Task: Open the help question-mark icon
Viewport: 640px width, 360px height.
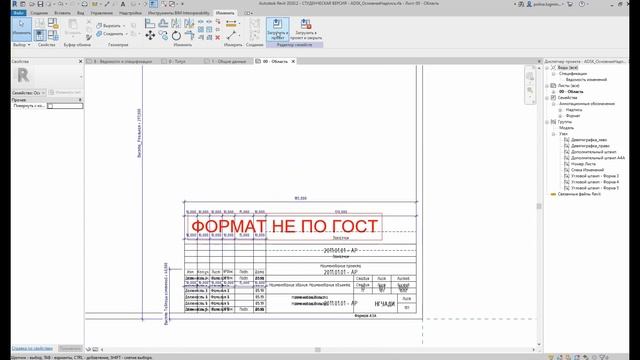Action: point(582,4)
